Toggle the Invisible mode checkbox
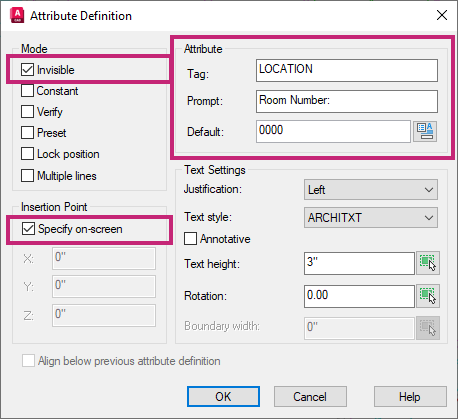Screen dimensions: 458x419 pos(27,70)
